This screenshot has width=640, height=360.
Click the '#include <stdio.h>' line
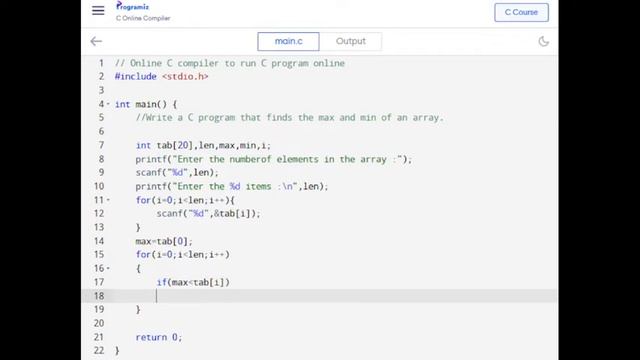[162, 77]
